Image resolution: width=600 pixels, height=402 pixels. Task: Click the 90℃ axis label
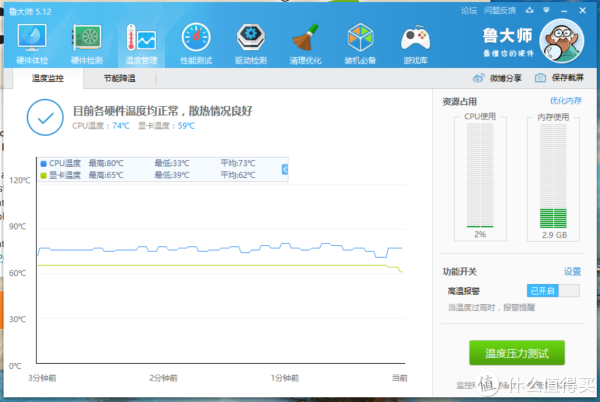[x=18, y=226]
